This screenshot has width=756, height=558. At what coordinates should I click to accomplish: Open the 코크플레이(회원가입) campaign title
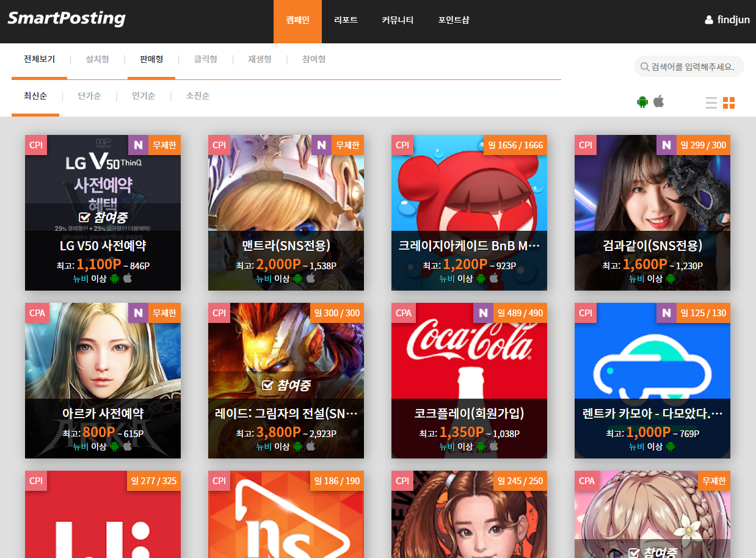469,414
